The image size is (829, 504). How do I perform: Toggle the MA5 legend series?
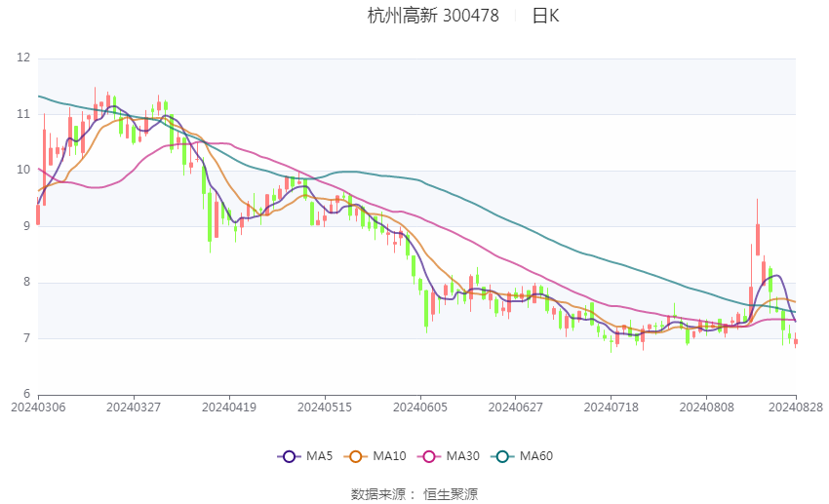pyautogui.click(x=305, y=456)
